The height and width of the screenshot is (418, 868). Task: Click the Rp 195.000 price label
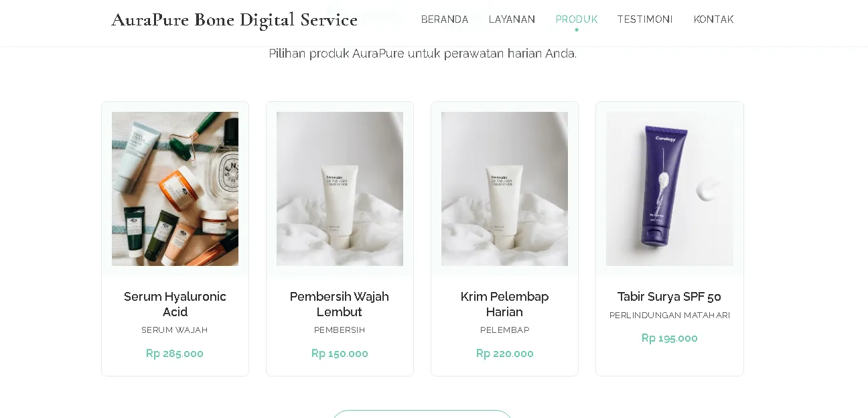tap(669, 338)
